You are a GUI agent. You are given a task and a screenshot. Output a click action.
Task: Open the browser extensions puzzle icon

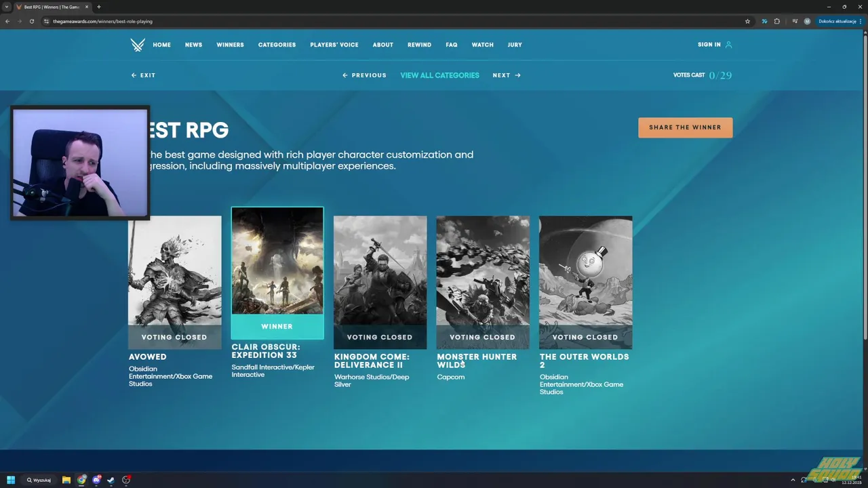pos(777,21)
